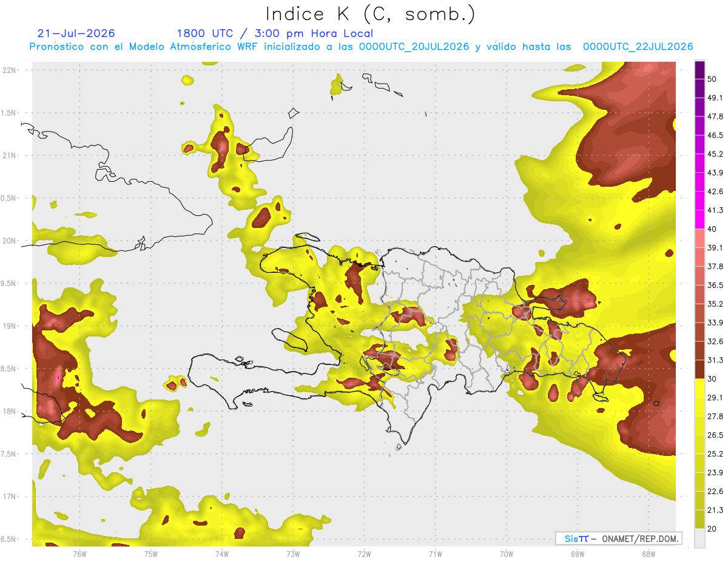The width and height of the screenshot is (728, 562).
Task: Click the "23.9" color scale value
Action: pos(715,472)
